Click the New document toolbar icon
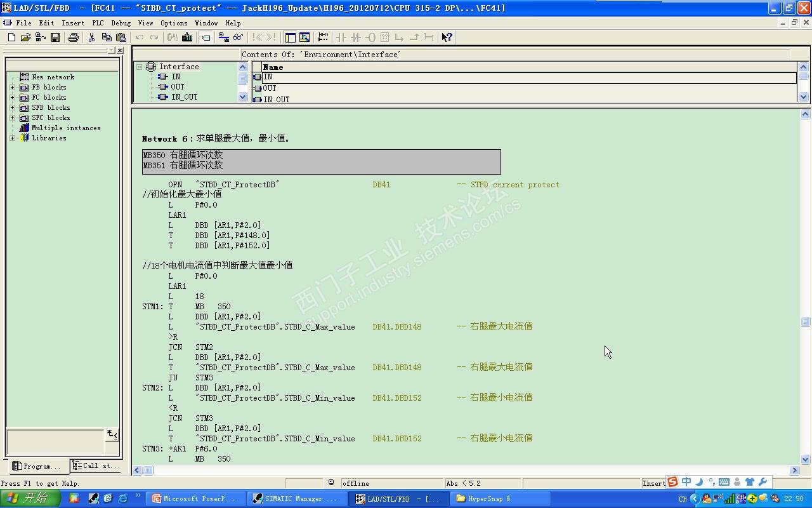 point(11,37)
